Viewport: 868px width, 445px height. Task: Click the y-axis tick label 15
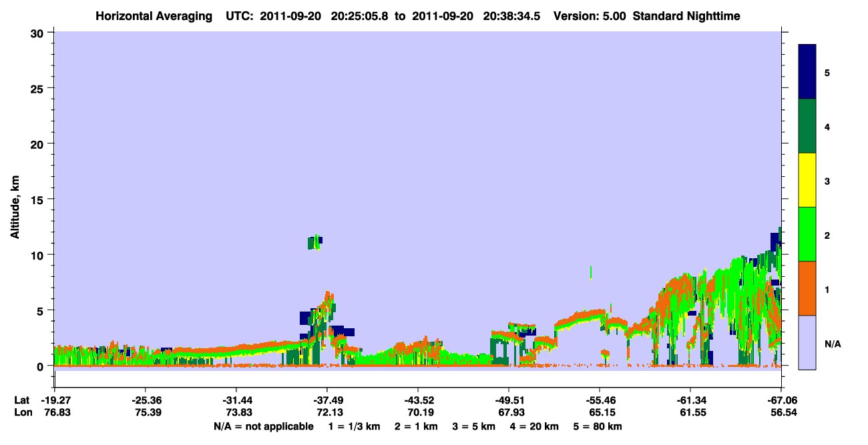39,199
